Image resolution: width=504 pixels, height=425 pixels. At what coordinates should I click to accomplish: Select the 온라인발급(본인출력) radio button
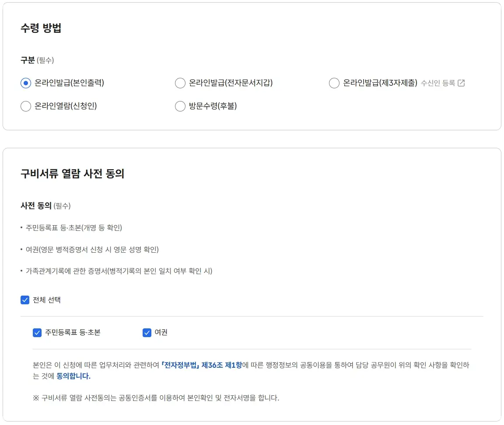point(25,83)
